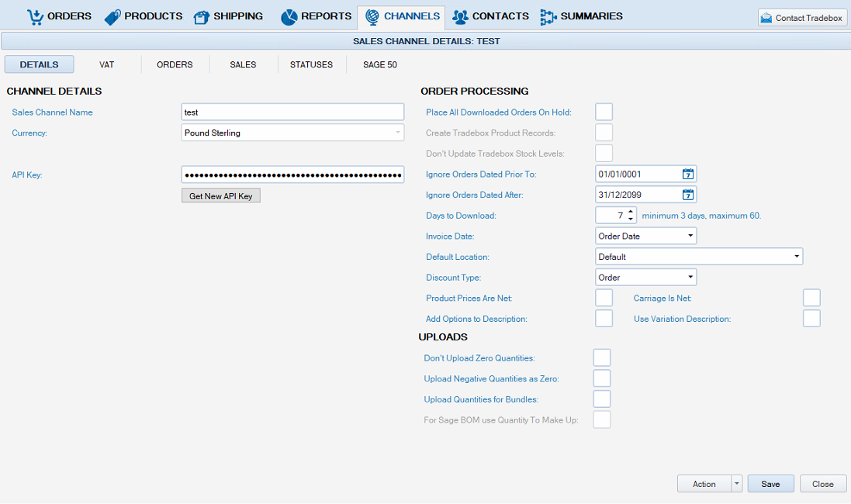Open the Sage 50 tab
The image size is (851, 504).
click(380, 64)
